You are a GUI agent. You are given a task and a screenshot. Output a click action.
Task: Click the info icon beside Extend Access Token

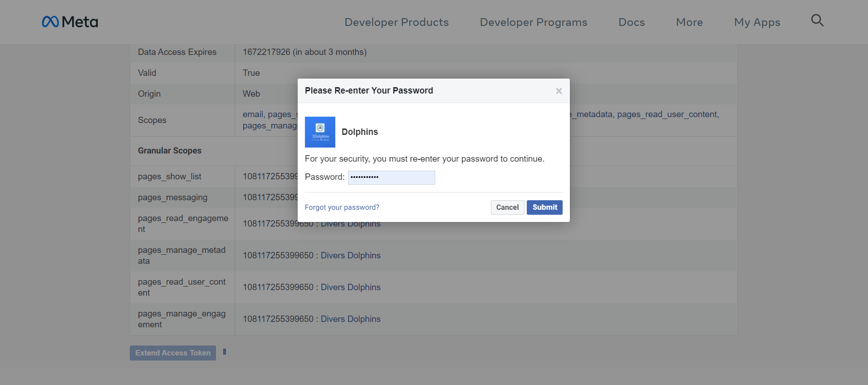point(225,352)
